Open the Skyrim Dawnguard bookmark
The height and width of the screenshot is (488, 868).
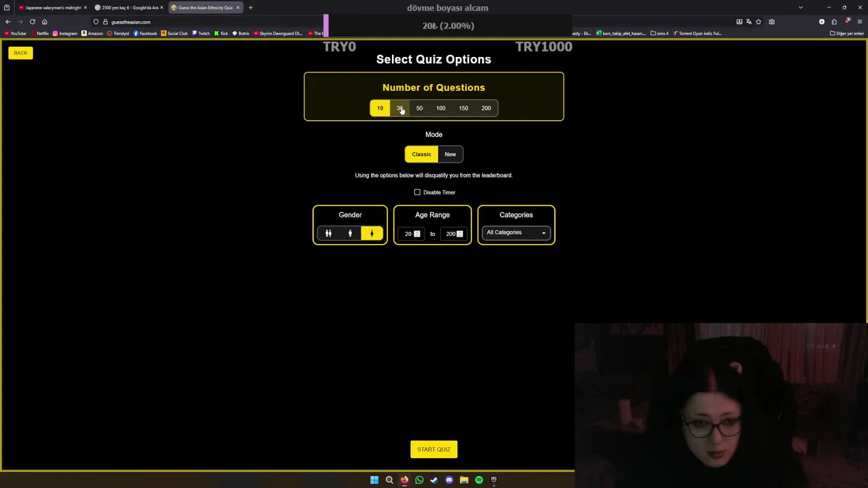tap(278, 33)
